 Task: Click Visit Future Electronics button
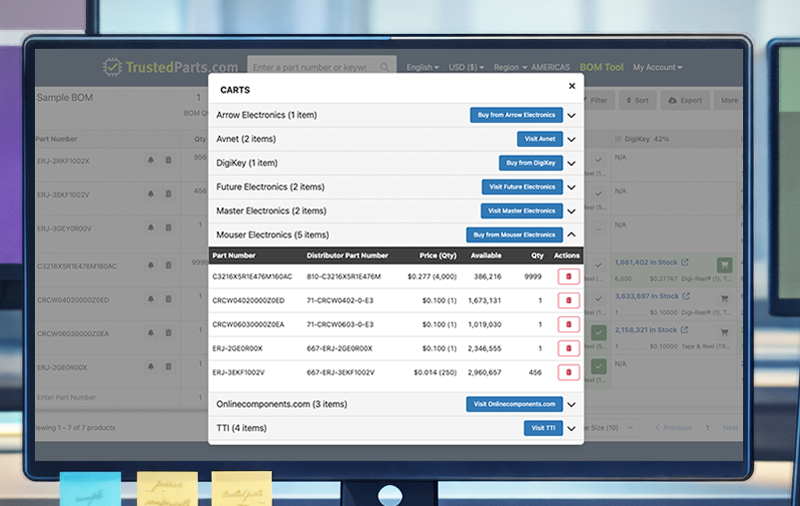[x=522, y=187]
